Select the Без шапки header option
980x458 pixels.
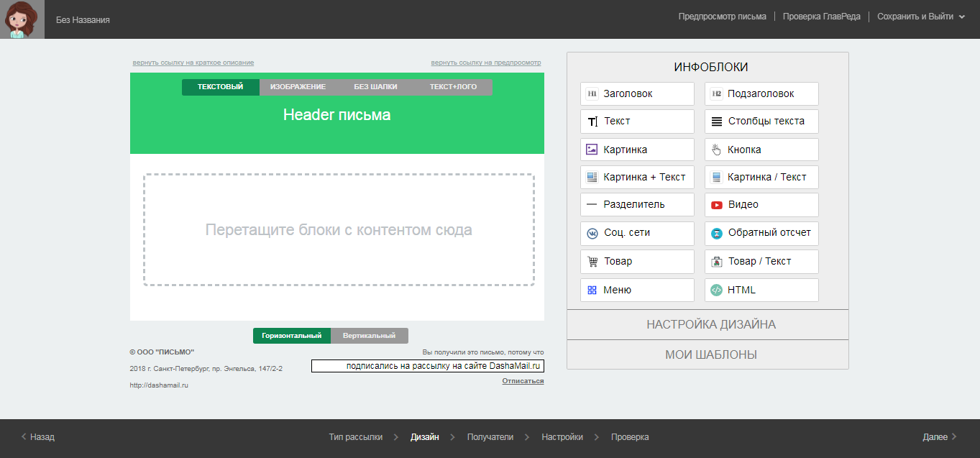coord(375,87)
